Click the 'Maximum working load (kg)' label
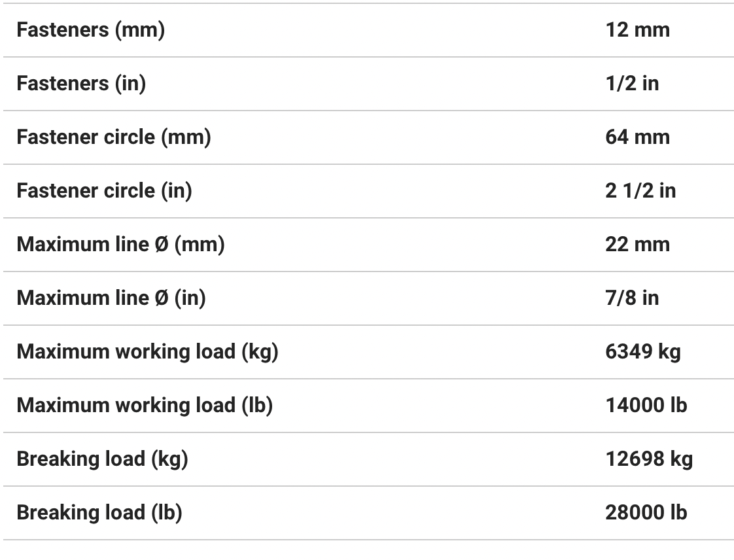Image resolution: width=734 pixels, height=560 pixels. pos(147,352)
